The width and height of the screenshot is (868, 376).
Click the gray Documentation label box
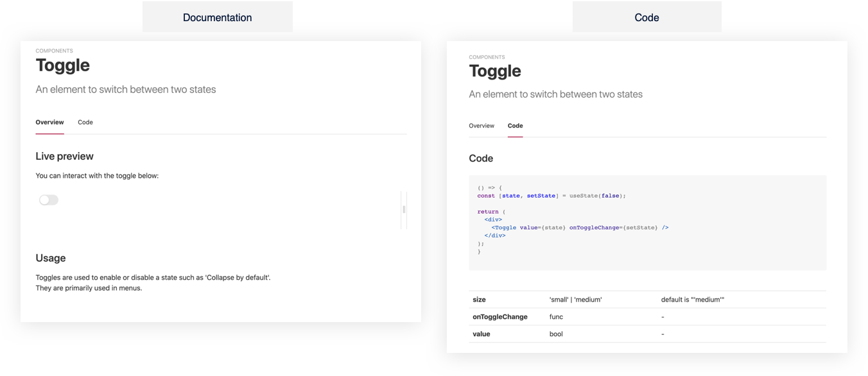(x=217, y=17)
